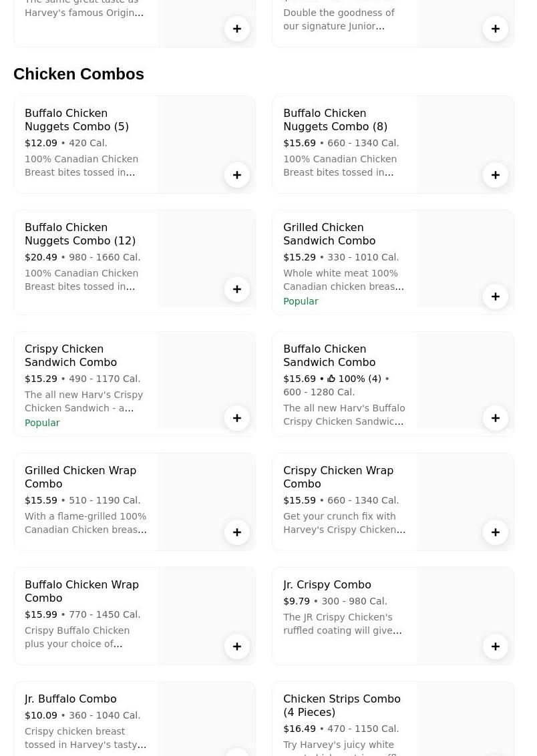Add Grilled Chicken Sandwich Combo using plus
The image size is (537, 756).
(x=496, y=297)
